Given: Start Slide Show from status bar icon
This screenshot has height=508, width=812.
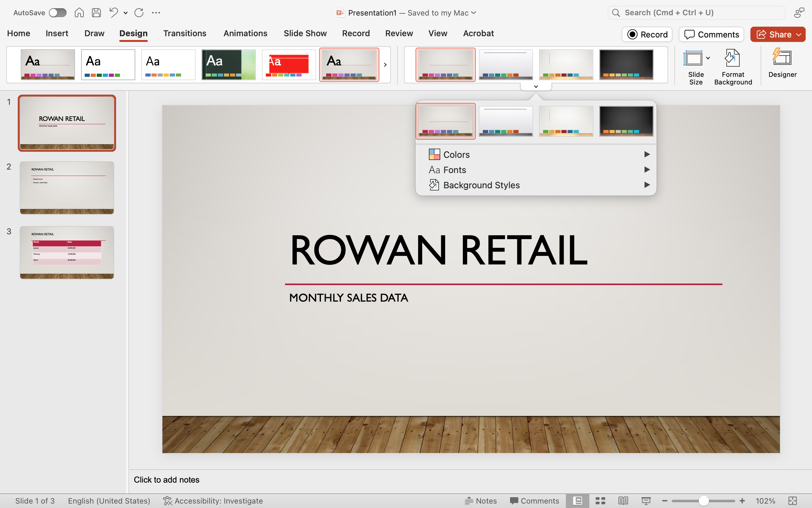Looking at the screenshot, I should pyautogui.click(x=646, y=501).
